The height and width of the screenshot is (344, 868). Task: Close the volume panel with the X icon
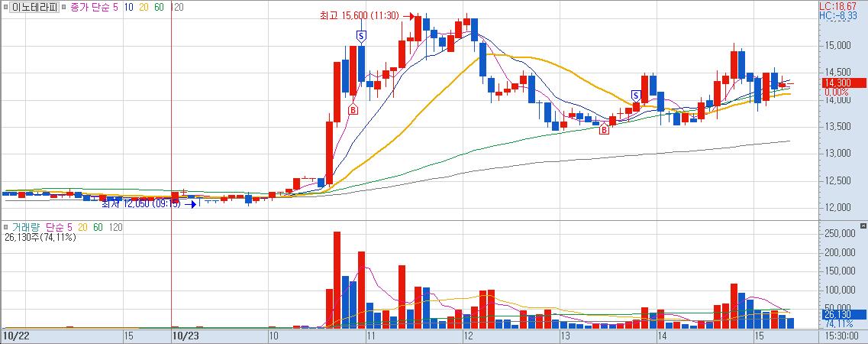tap(863, 226)
